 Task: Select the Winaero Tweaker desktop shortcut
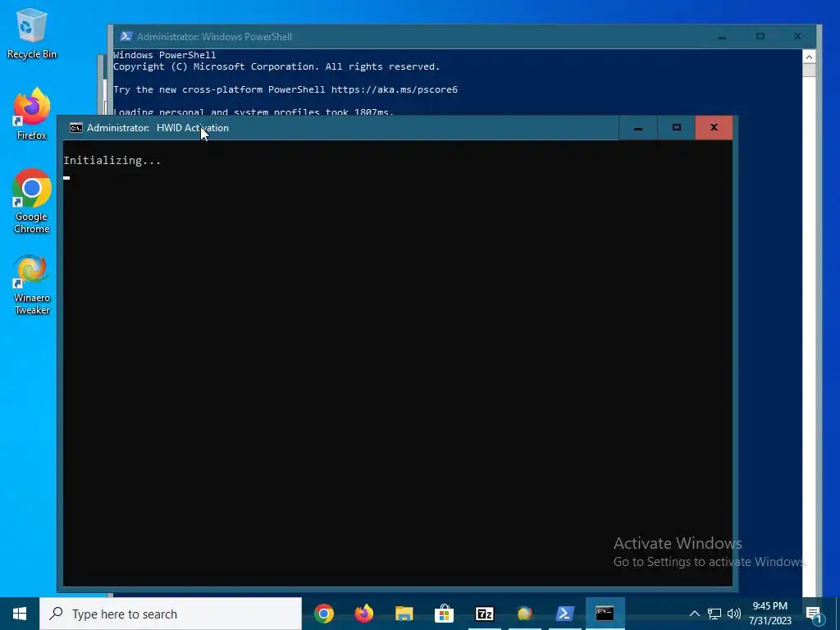pyautogui.click(x=32, y=285)
